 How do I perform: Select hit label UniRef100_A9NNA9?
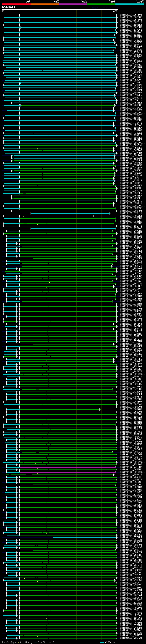(131, 268)
